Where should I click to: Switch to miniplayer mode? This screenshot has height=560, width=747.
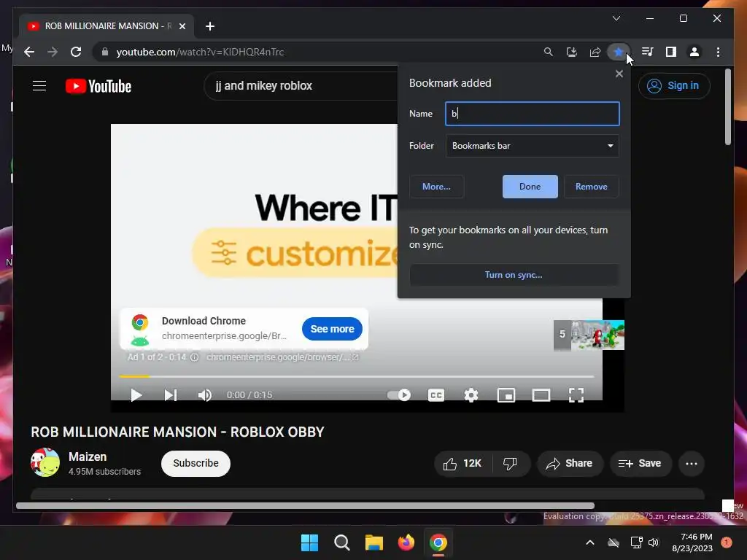(x=506, y=395)
